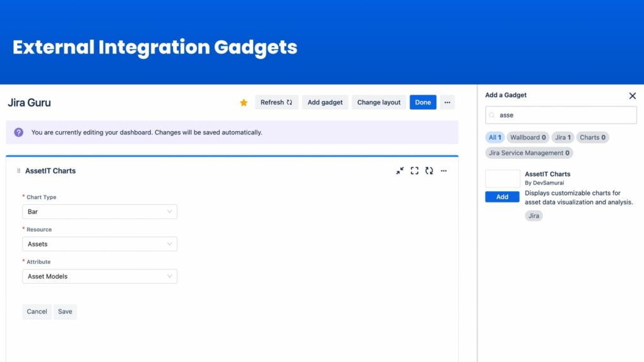Screen dimensions: 644x362
Task: Grab the AssetIT Charts gadget drag handle
Action: 18,171
